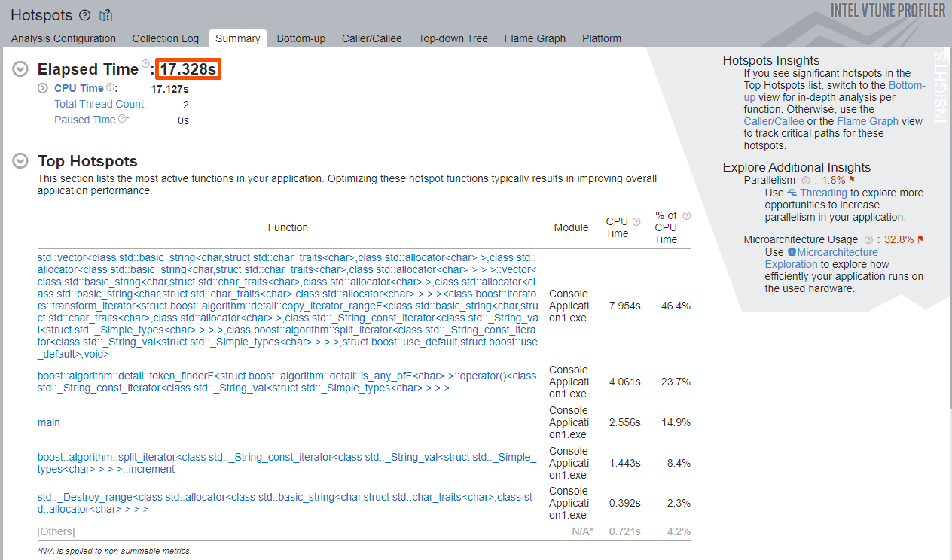Image resolution: width=952 pixels, height=560 pixels.
Task: Toggle the vertical INSIGHTS side panel label
Action: click(939, 87)
